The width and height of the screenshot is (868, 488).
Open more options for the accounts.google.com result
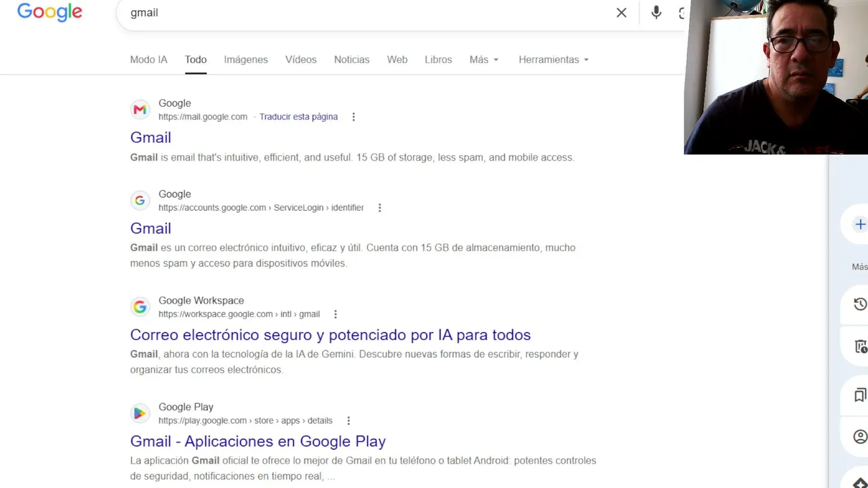[x=380, y=207]
